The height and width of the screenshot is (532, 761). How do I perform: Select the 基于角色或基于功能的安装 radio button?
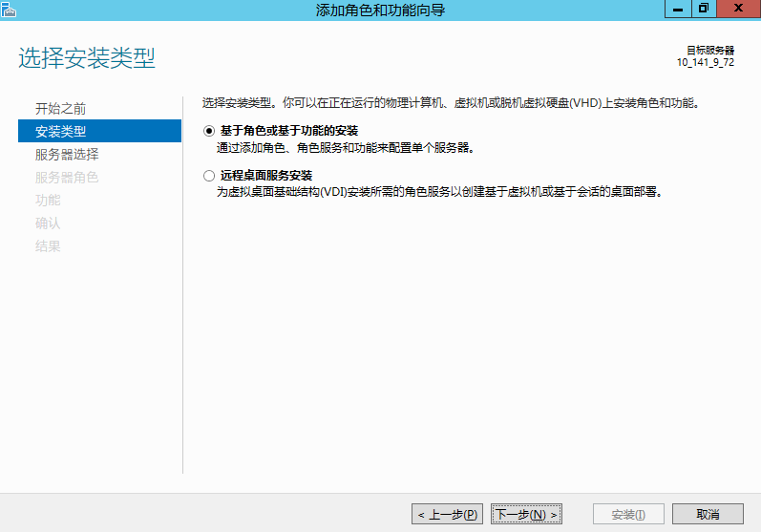(209, 130)
